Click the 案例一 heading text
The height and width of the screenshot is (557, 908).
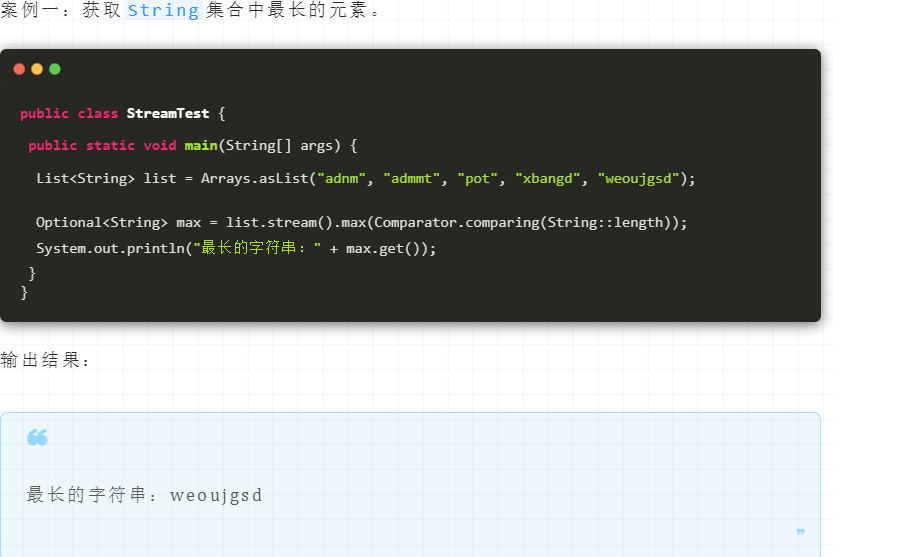click(x=30, y=10)
